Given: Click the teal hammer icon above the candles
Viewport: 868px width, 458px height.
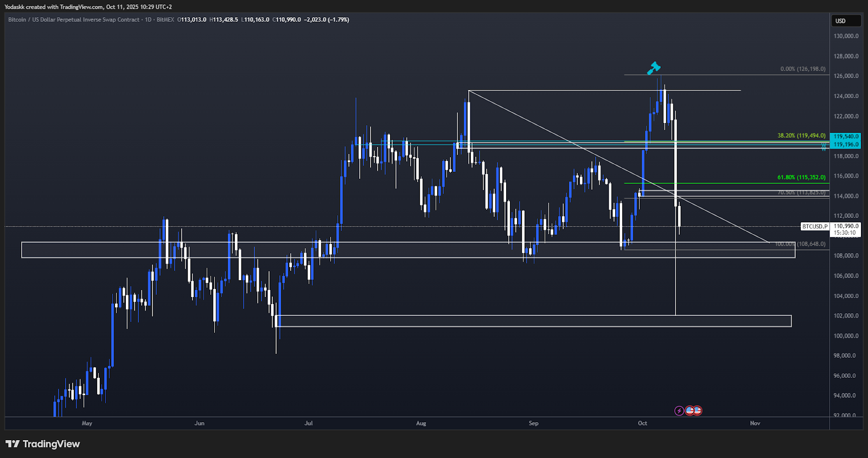Looking at the screenshot, I should (x=654, y=68).
